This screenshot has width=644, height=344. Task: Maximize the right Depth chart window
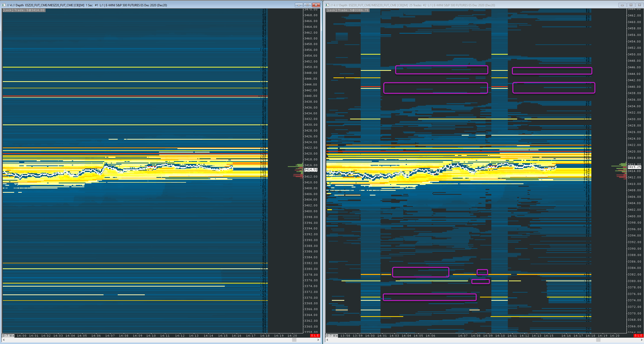pos(631,5)
